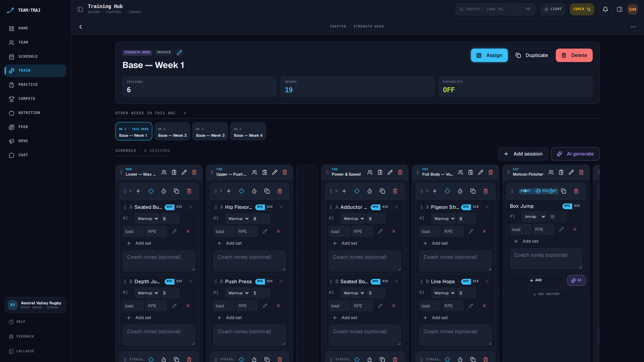Image resolution: width=644 pixels, height=362 pixels.
Task: Expand set type for Adductor exercise
Action: tap(353, 219)
